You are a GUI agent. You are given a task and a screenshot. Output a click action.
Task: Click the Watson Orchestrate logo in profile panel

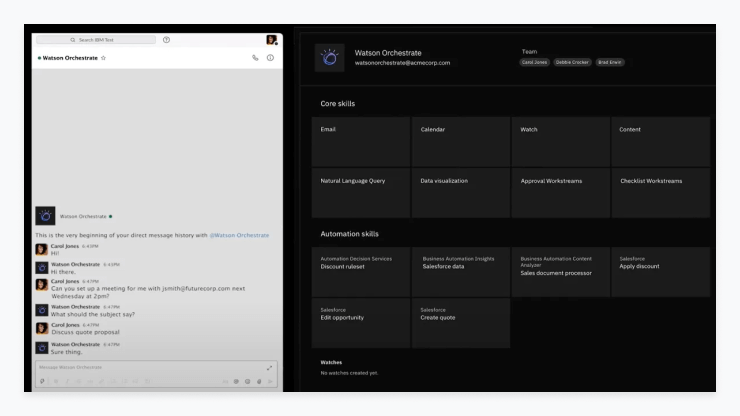(x=329, y=58)
